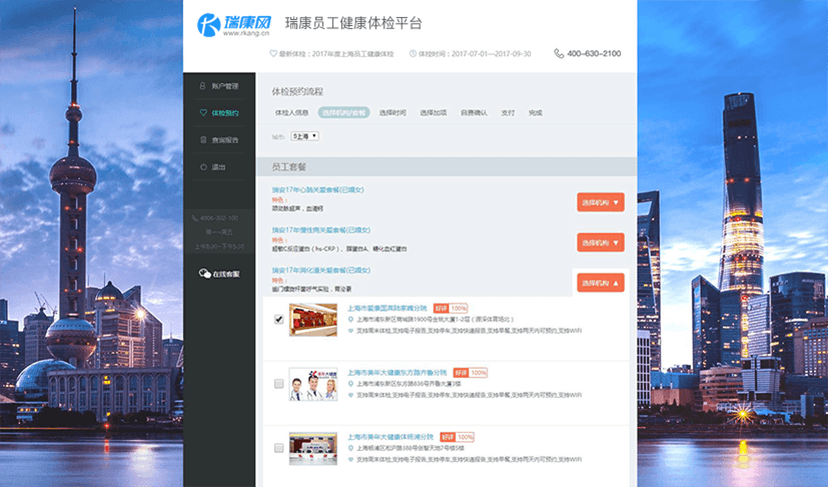Expand 选择机构 for 心脑关爱套餐
The height and width of the screenshot is (487, 828).
pos(600,202)
